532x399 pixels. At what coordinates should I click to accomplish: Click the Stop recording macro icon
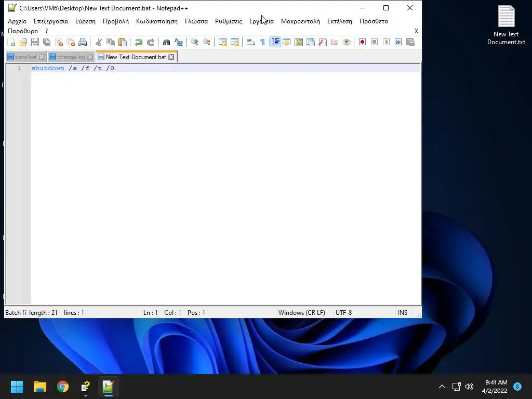[374, 42]
